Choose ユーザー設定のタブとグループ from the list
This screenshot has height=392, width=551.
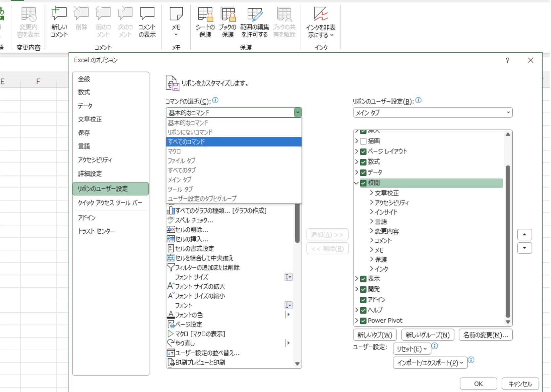[x=234, y=199]
